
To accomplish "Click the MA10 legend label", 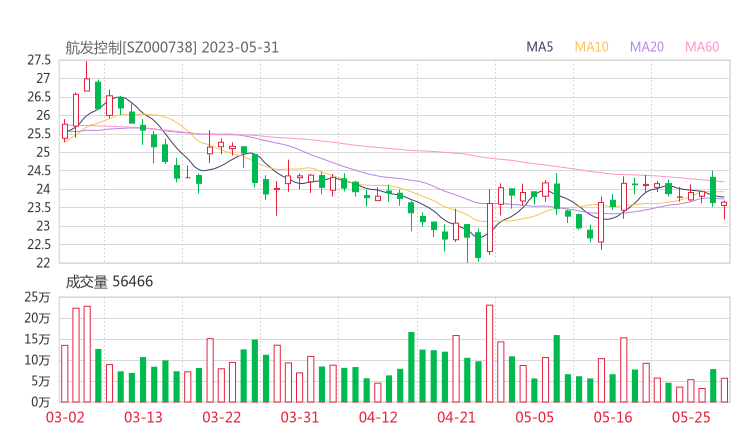I will pyautogui.click(x=591, y=47).
